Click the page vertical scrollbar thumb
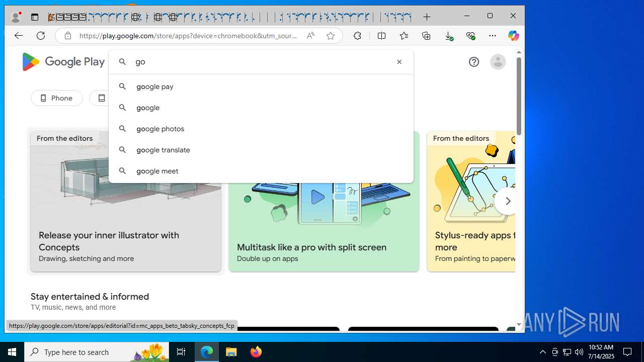This screenshot has height=362, width=644. pyautogui.click(x=519, y=96)
